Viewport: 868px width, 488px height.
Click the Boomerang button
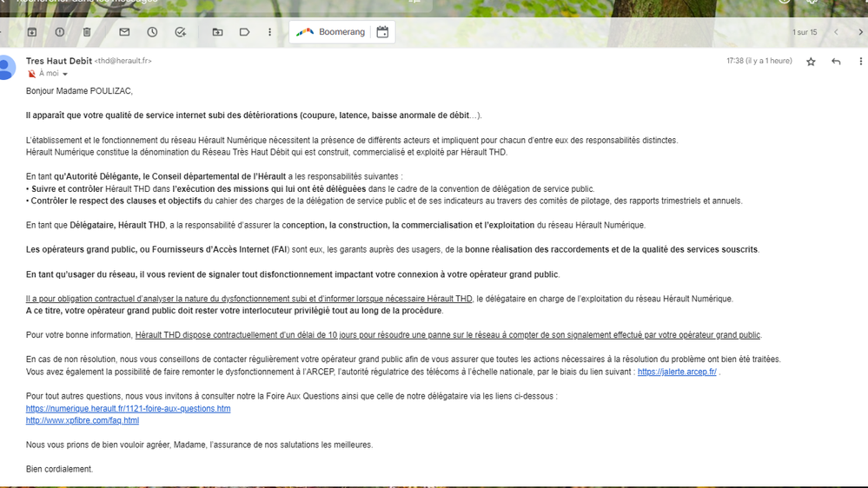(330, 32)
